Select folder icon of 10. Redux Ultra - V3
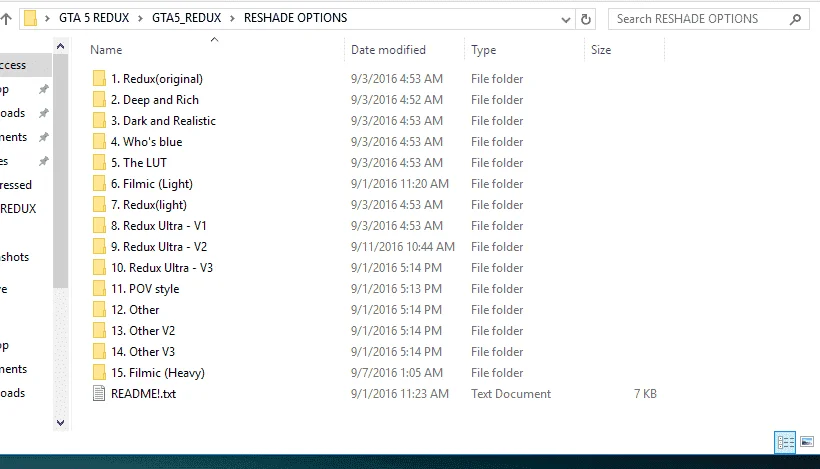The image size is (820, 469). [99, 267]
